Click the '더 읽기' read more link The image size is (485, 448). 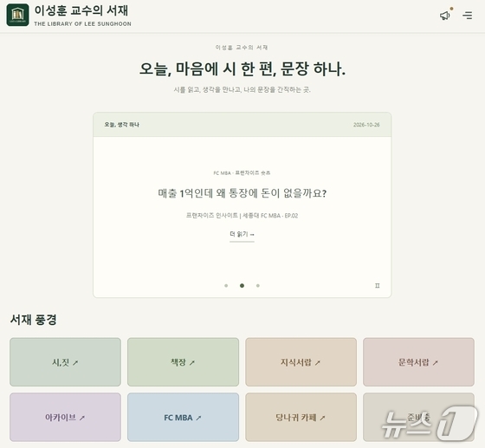(x=242, y=234)
